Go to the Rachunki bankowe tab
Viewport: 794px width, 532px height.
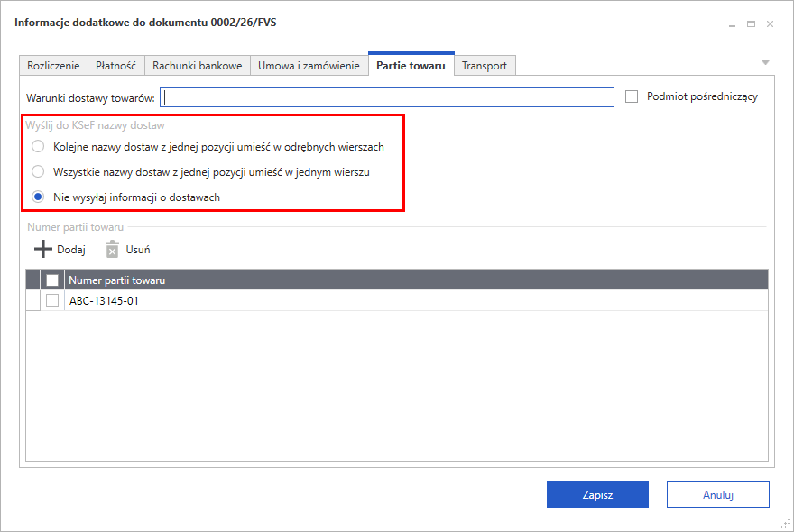197,65
